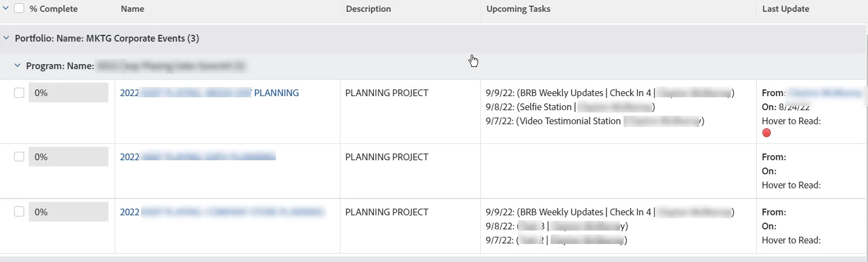Viewport: 868px width, 262px height.
Task: Open the second 2022 project link, the middle row
Action: pos(197,157)
